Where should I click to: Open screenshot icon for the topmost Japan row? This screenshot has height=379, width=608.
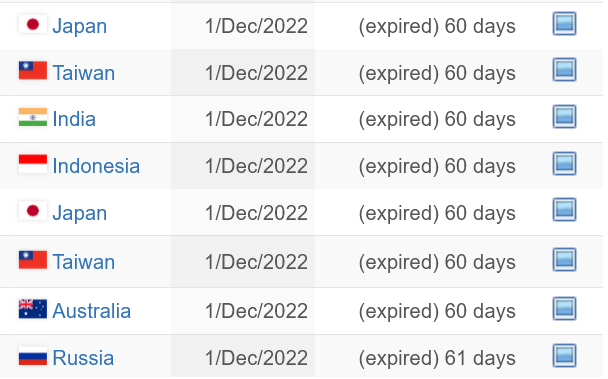click(x=564, y=24)
